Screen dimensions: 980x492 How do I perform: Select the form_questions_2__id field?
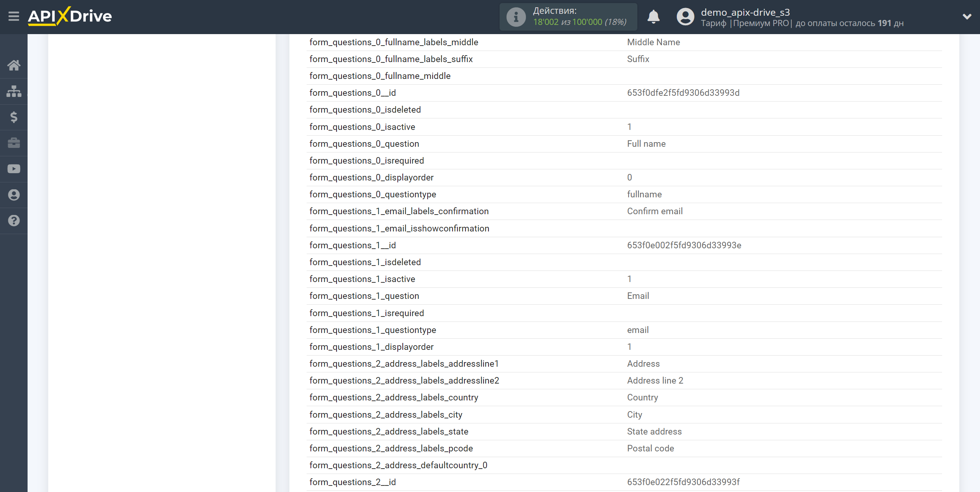(353, 482)
